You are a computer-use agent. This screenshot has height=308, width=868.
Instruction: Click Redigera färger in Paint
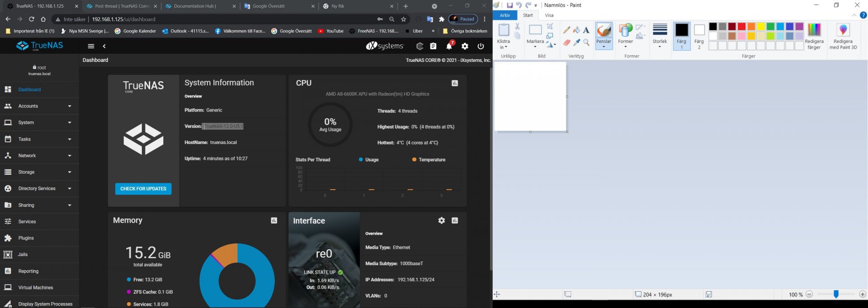pos(814,36)
